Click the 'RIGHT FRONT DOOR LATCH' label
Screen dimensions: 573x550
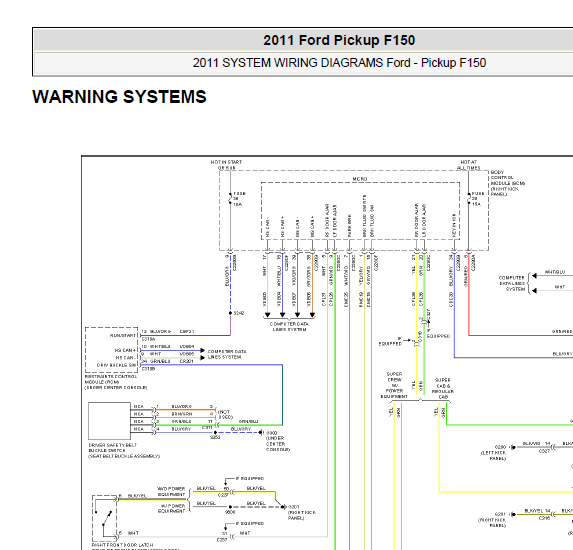[122, 545]
